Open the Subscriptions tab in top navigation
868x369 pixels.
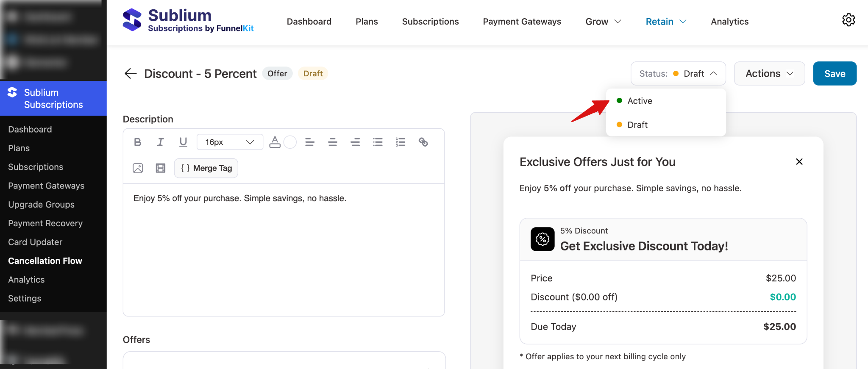point(430,22)
